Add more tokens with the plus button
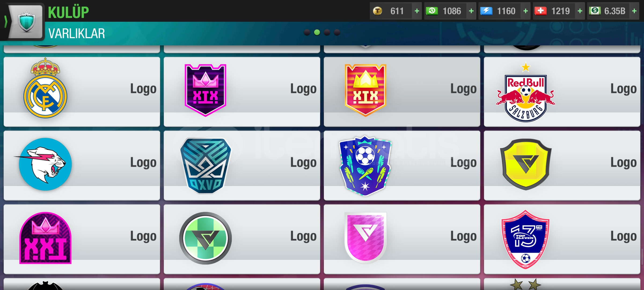Viewport: 644px width, 290px height. pos(417,11)
